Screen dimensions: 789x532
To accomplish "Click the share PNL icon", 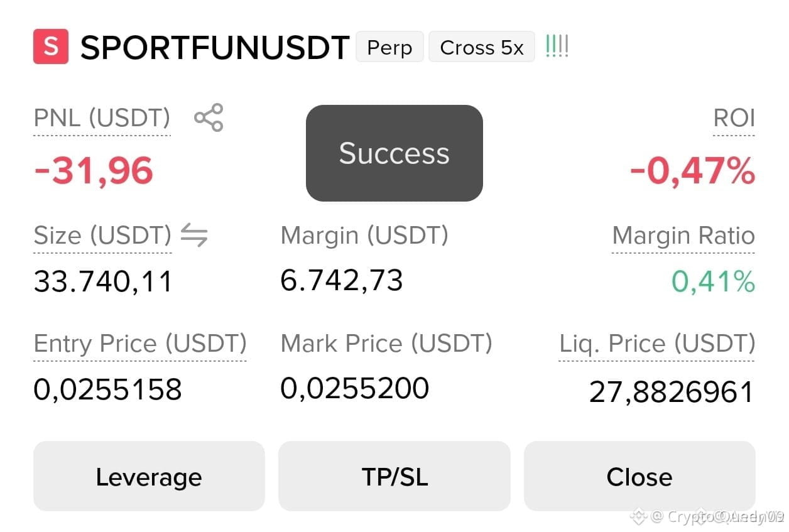I will 209,118.
